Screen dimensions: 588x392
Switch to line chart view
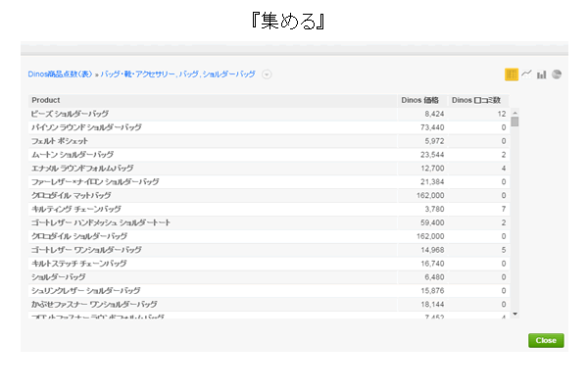pos(526,73)
